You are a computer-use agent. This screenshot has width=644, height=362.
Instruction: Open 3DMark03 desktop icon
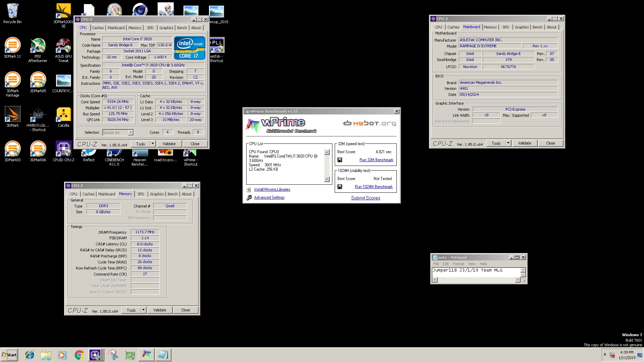tap(12, 151)
